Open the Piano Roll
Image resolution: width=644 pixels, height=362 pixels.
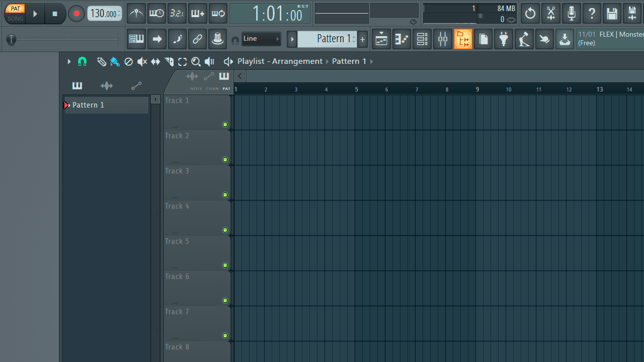pos(401,39)
